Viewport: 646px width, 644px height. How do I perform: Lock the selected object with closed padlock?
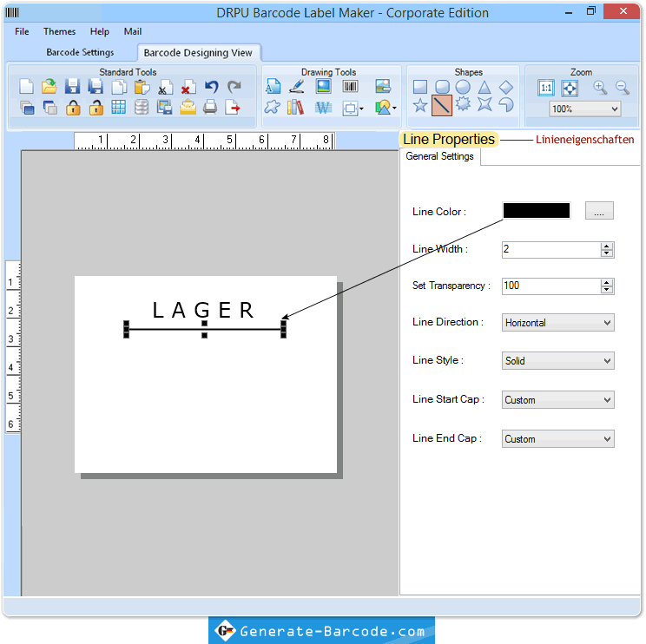73,108
